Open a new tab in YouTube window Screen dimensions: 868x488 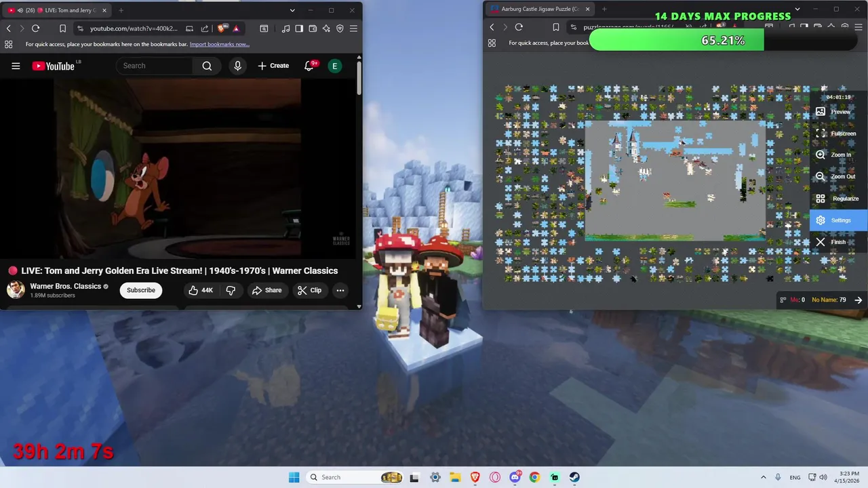click(121, 10)
